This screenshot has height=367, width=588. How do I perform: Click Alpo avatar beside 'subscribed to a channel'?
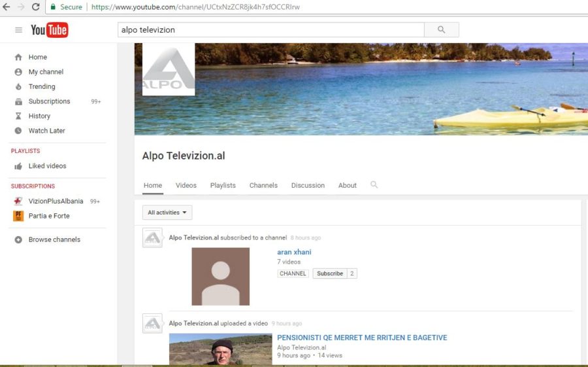(152, 237)
